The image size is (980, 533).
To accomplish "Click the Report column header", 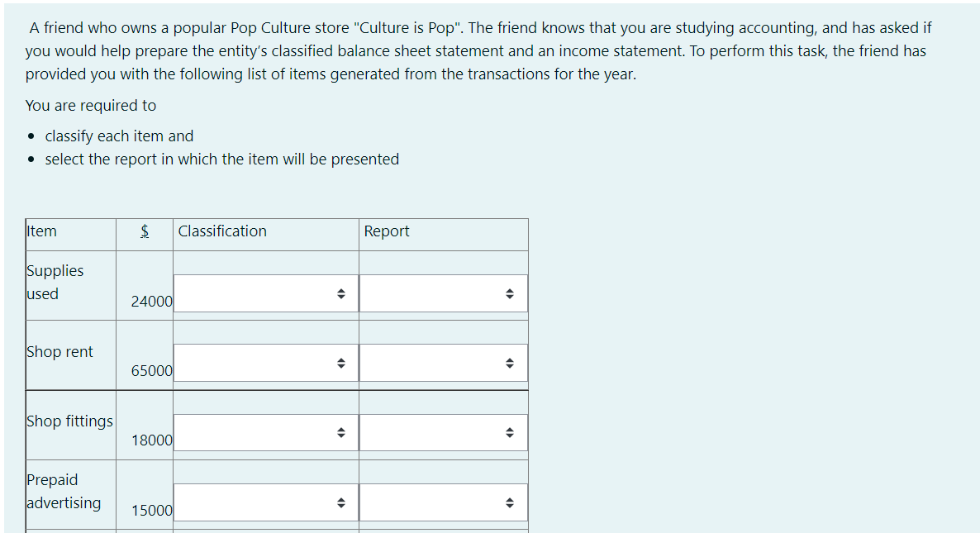I will (x=387, y=231).
